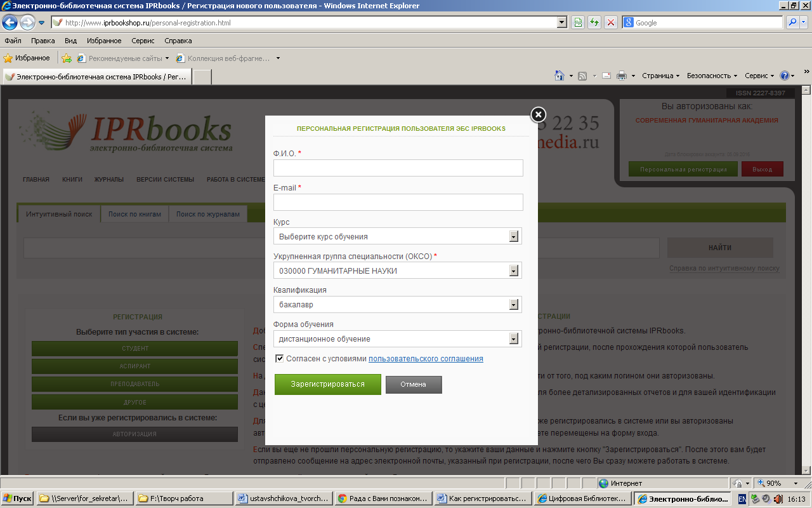The width and height of the screenshot is (812, 508).
Task: Open the Word taskbar item ustavshchikova_tvorch
Action: point(283,498)
